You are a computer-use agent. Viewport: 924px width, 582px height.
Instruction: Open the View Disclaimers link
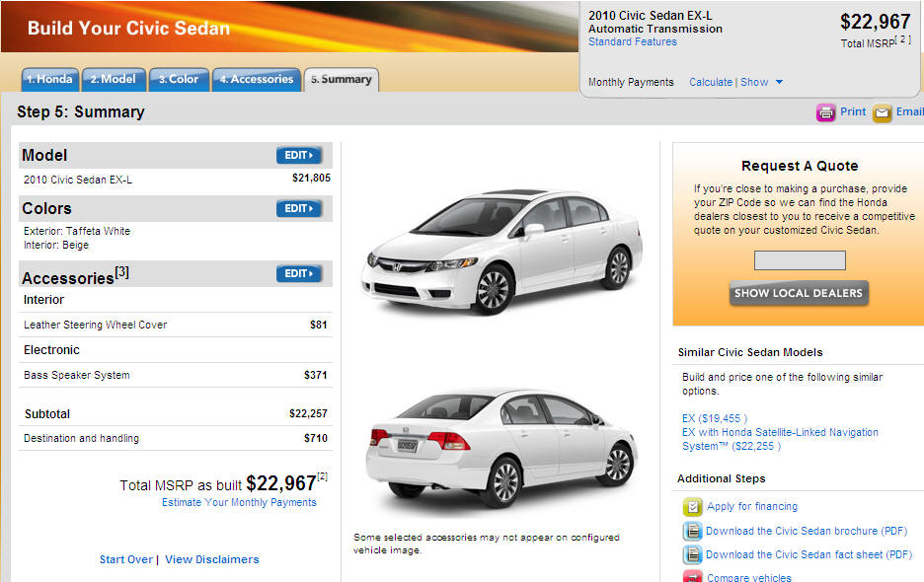(212, 559)
